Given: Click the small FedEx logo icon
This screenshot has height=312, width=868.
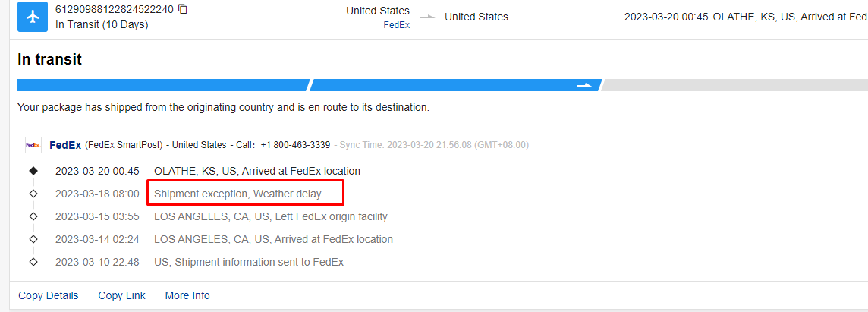Looking at the screenshot, I should (x=33, y=145).
